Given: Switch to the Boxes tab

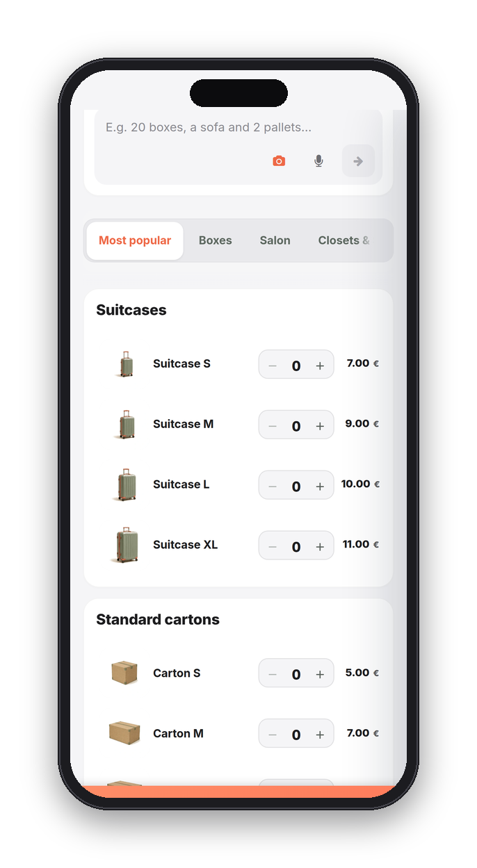Looking at the screenshot, I should point(216,240).
